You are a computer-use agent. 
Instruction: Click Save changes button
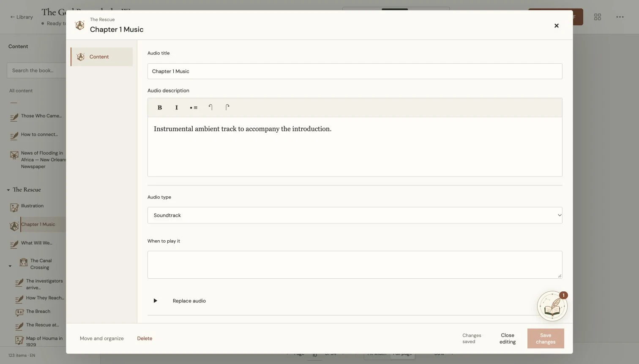[546, 338]
